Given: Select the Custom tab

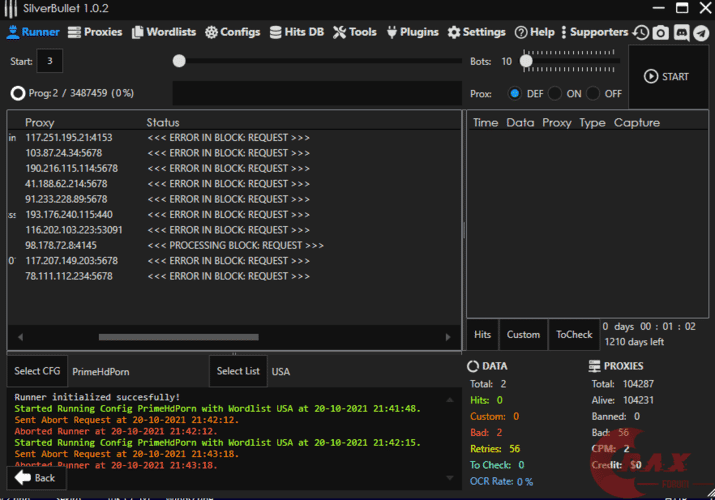Looking at the screenshot, I should tap(523, 335).
